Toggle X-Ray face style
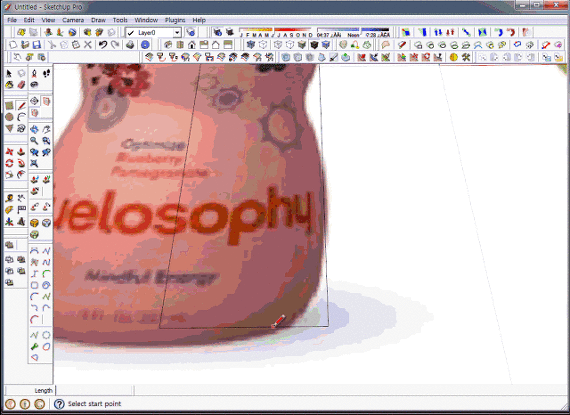 point(250,45)
